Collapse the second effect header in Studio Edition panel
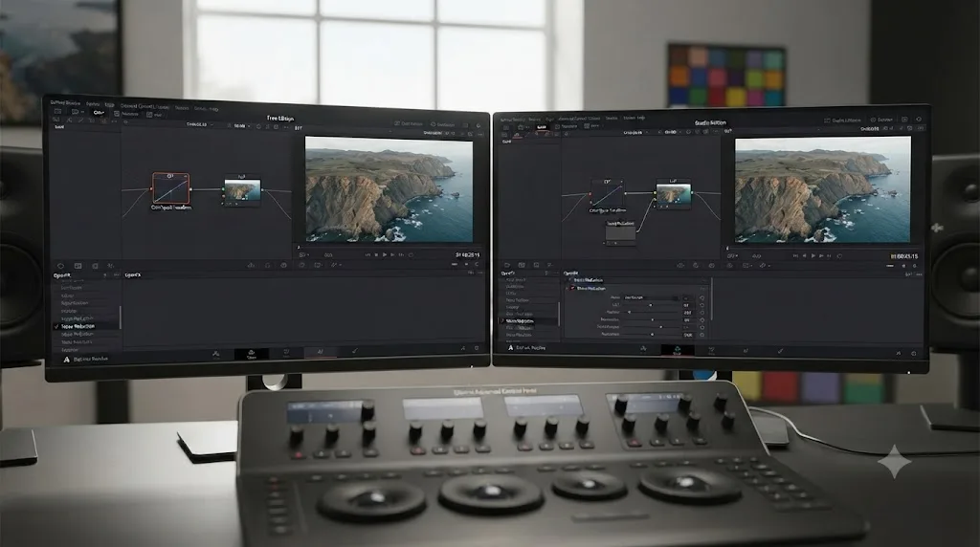 (x=567, y=289)
